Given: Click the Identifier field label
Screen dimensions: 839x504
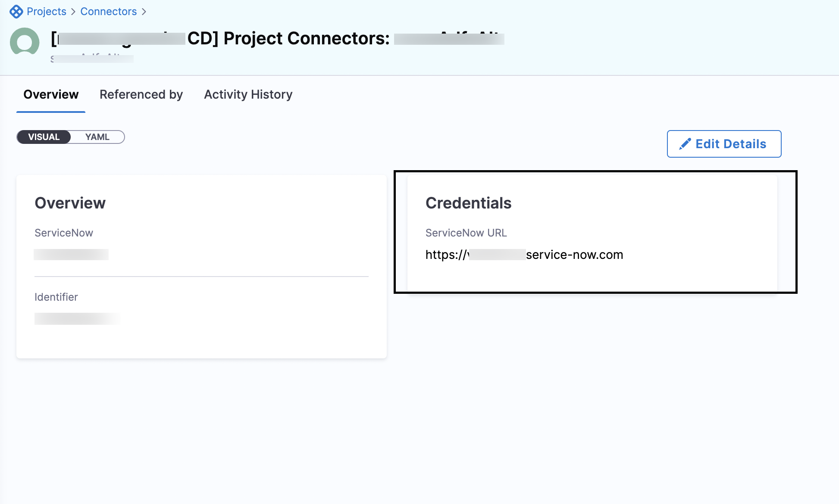Looking at the screenshot, I should pyautogui.click(x=56, y=297).
